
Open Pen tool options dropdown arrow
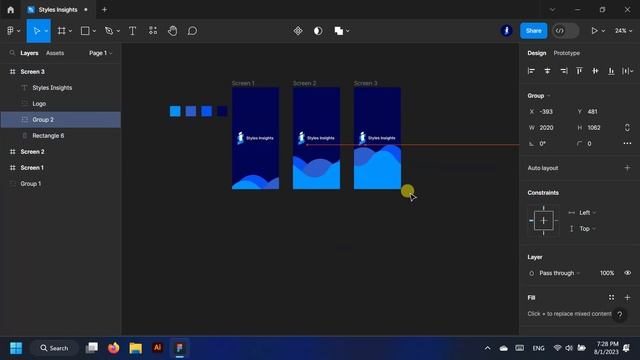point(118,31)
